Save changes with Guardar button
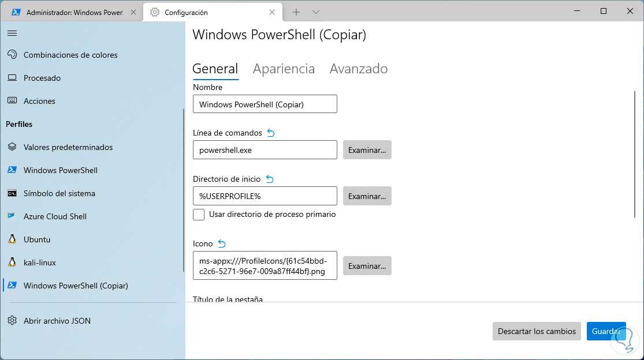The height and width of the screenshot is (360, 644). click(606, 331)
